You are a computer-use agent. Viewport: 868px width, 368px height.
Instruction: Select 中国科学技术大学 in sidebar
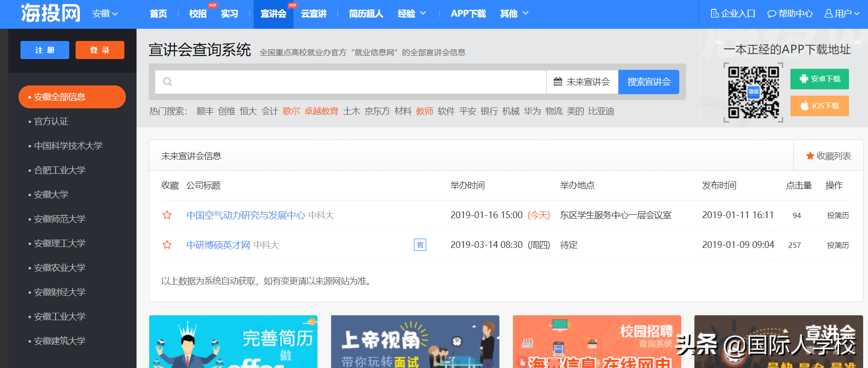(68, 145)
